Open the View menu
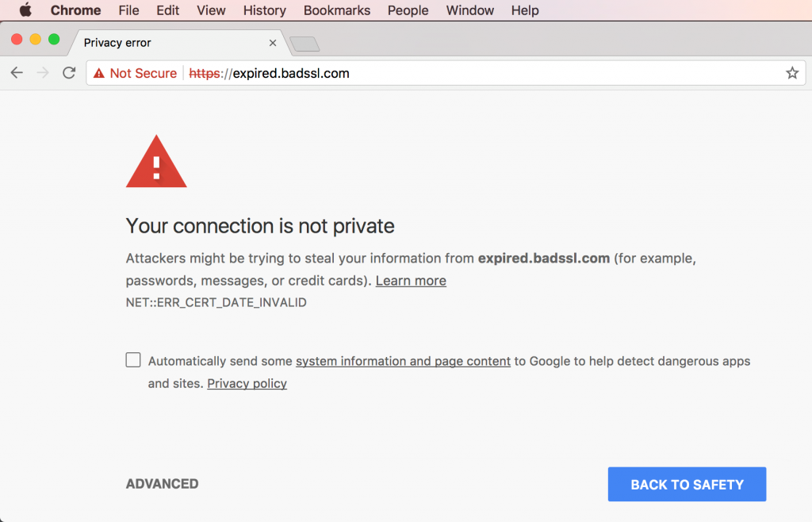This screenshot has width=812, height=522. [x=211, y=10]
